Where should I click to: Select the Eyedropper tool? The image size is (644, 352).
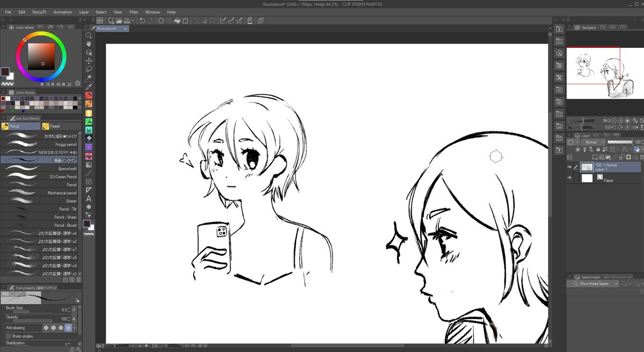(x=89, y=86)
